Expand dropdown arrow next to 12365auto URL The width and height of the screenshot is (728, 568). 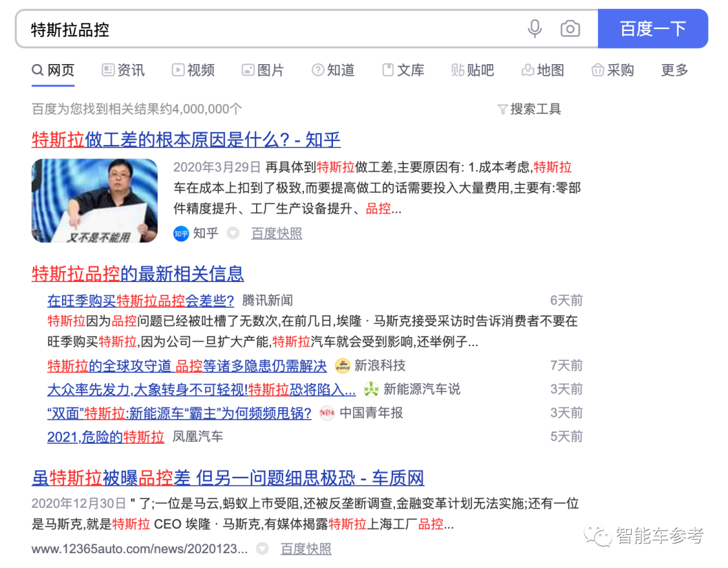tap(262, 548)
